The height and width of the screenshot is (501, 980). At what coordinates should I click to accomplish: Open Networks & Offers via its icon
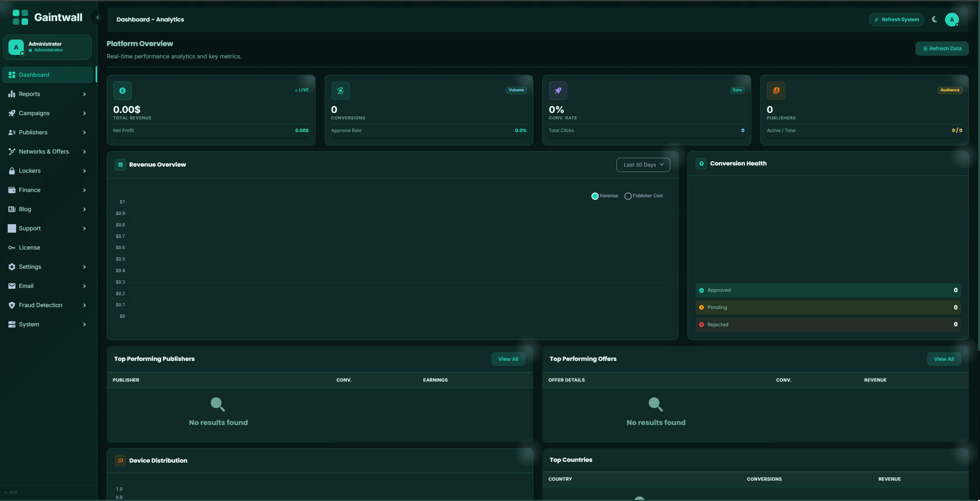tap(12, 151)
